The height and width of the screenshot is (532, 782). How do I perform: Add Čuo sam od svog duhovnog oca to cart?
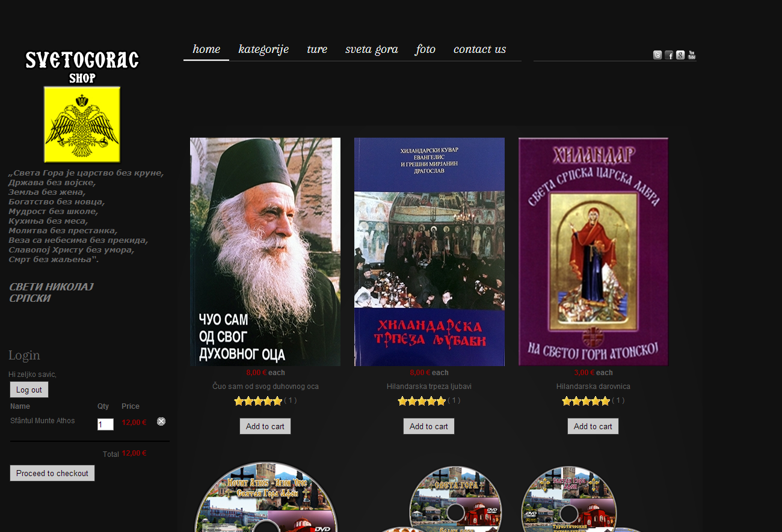265,426
